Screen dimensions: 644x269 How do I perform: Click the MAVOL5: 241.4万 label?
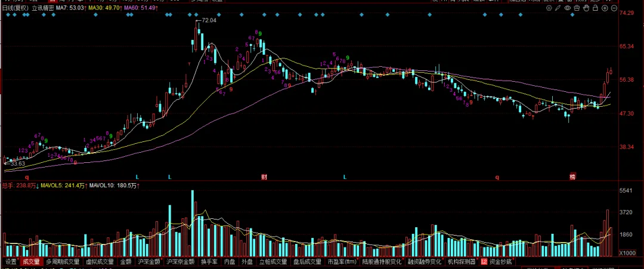tap(64, 185)
